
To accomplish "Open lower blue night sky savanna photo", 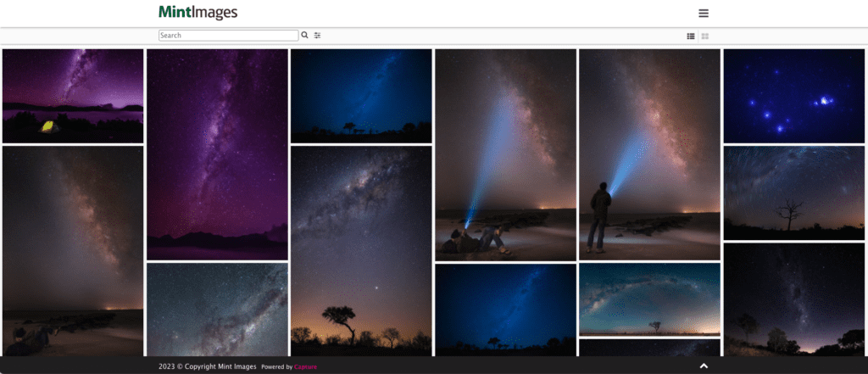I will click(x=505, y=310).
